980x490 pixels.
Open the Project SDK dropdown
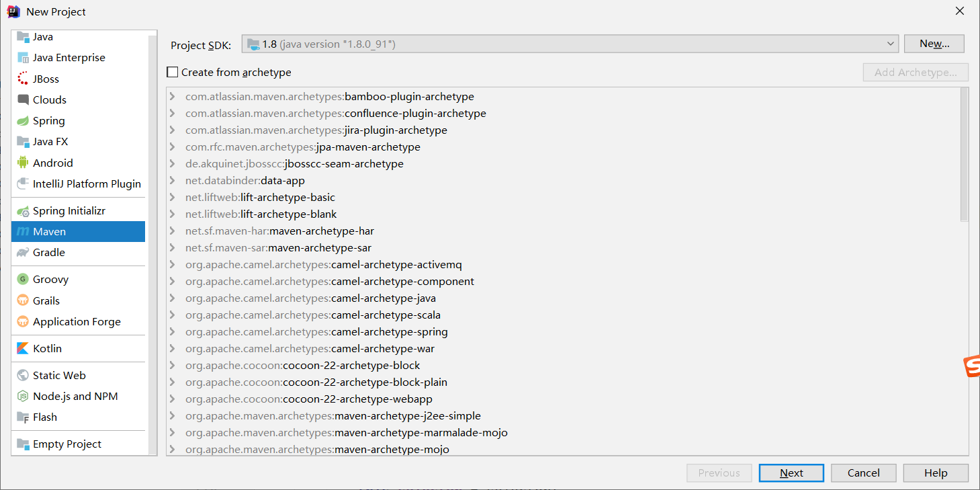pos(570,44)
